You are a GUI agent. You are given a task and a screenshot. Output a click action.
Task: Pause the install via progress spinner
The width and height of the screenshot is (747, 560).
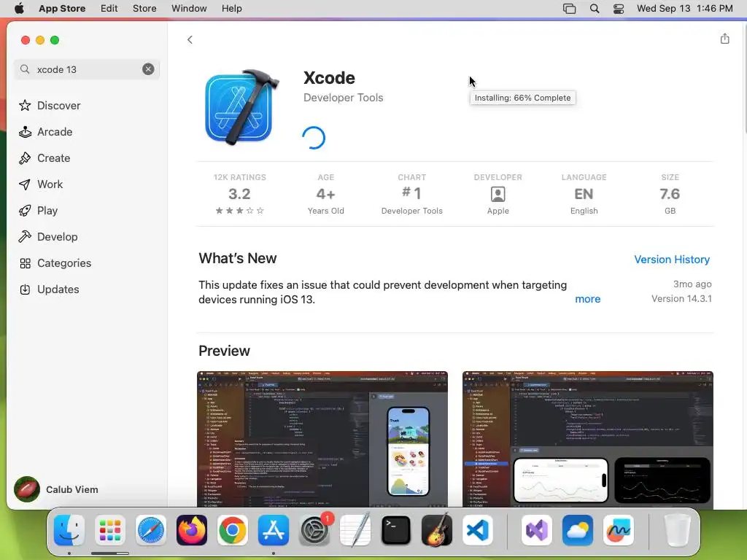[314, 138]
